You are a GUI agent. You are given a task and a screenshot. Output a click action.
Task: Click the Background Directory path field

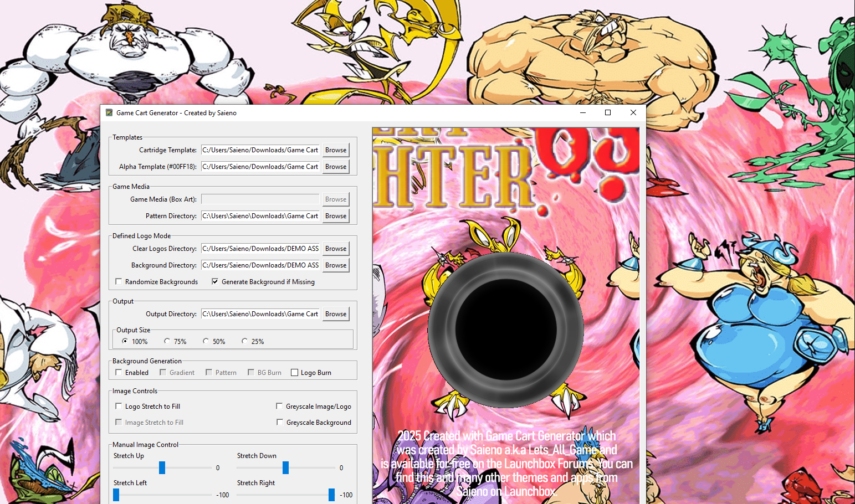click(260, 265)
